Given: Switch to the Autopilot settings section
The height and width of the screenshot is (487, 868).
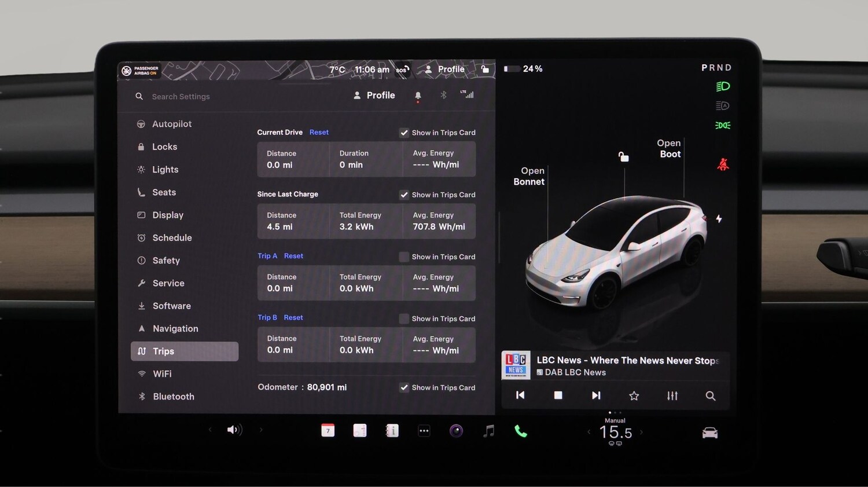Looking at the screenshot, I should click(x=171, y=123).
